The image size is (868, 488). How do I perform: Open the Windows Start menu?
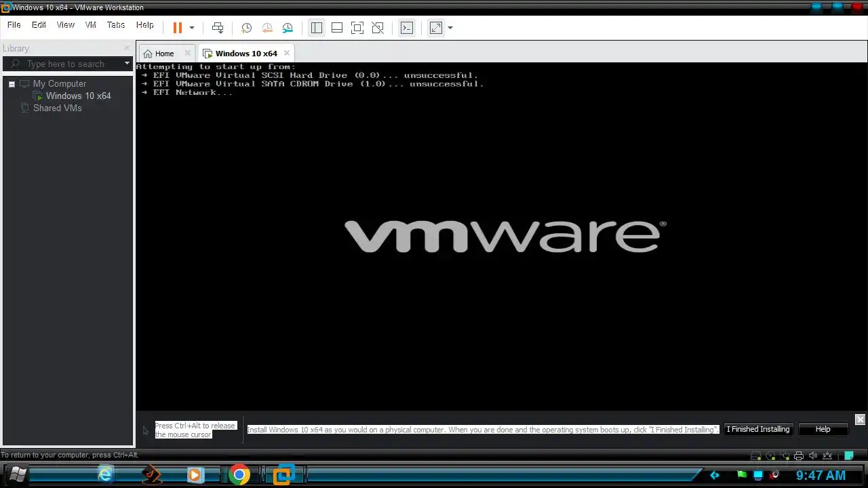click(18, 474)
